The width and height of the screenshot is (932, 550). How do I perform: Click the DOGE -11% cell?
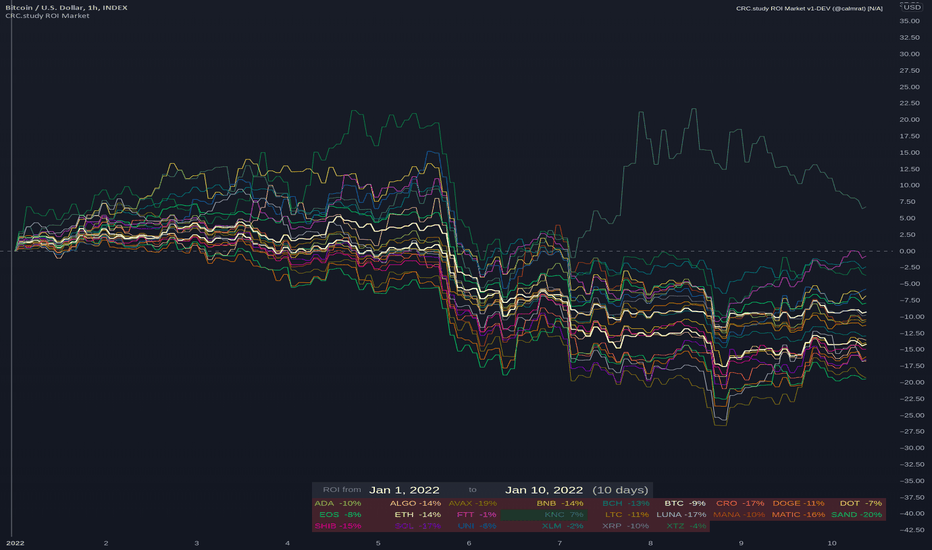[798, 504]
